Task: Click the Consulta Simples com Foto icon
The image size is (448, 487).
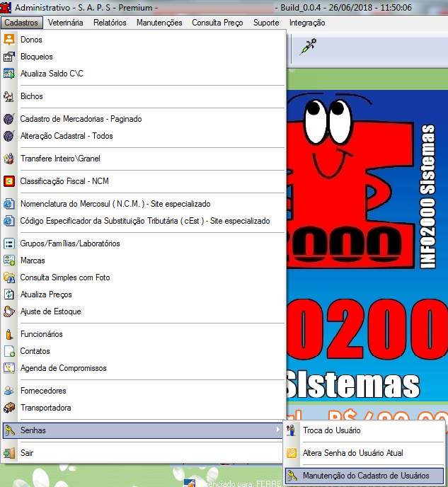Action: 9,277
